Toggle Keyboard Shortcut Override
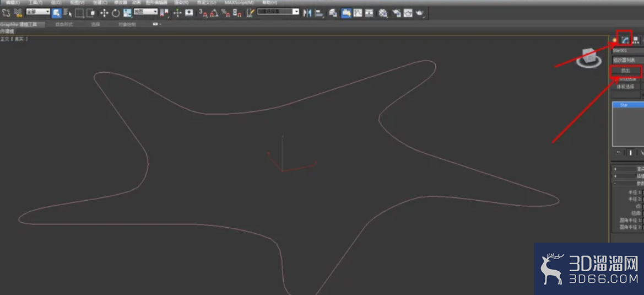The height and width of the screenshot is (295, 644). (x=189, y=13)
